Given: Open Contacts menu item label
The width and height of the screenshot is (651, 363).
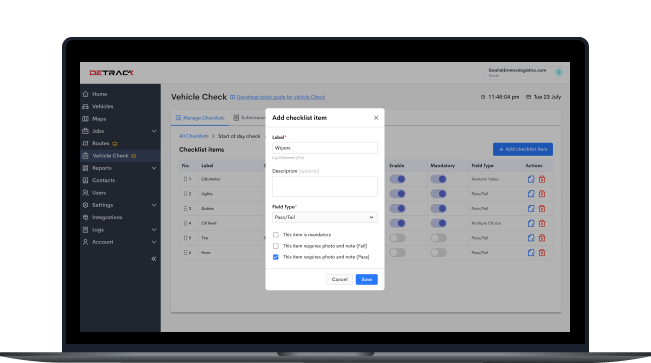Looking at the screenshot, I should 103,180.
